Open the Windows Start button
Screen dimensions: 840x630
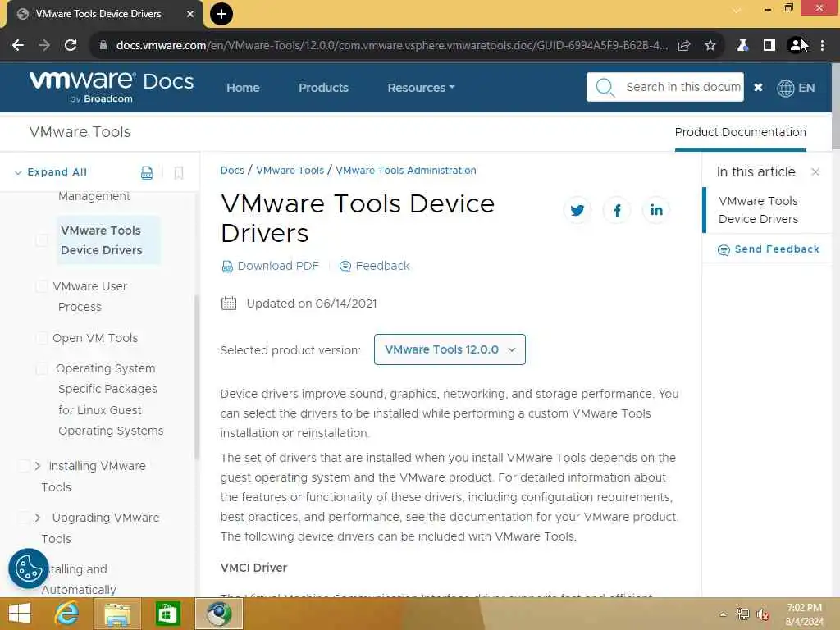pyautogui.click(x=20, y=614)
